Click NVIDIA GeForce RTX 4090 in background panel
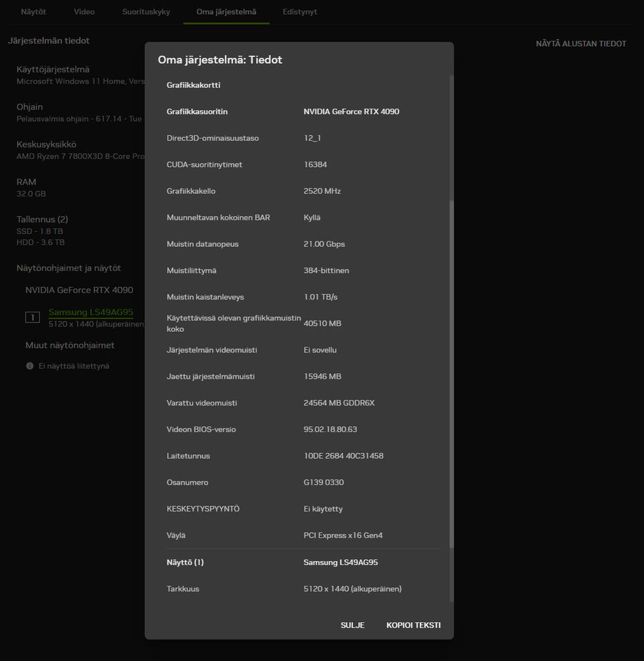 tap(79, 290)
